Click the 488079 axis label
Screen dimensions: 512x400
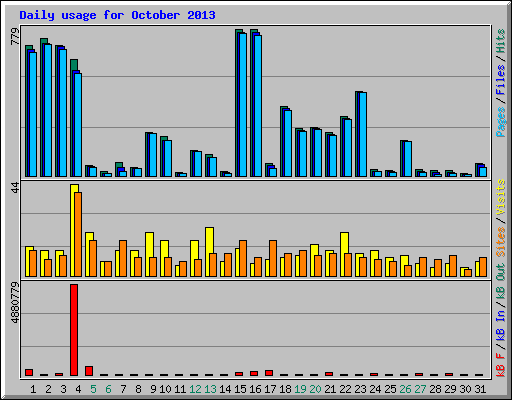tap(15, 303)
